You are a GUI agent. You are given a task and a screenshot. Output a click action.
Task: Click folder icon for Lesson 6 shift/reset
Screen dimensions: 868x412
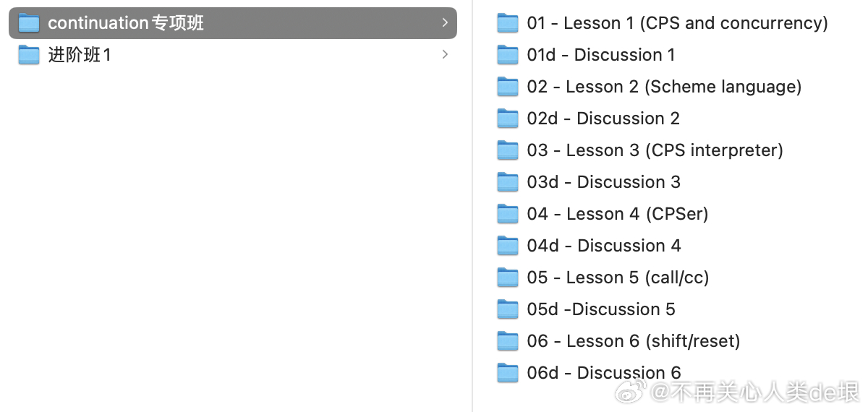[x=508, y=341]
